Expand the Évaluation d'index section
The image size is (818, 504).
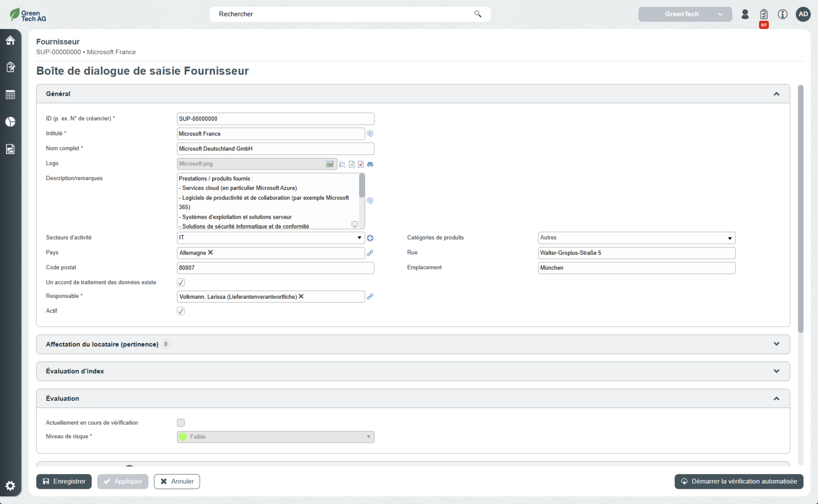[412, 371]
